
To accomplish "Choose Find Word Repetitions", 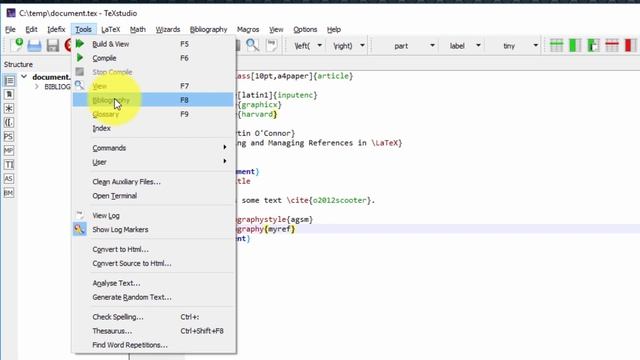I will pos(153,345).
